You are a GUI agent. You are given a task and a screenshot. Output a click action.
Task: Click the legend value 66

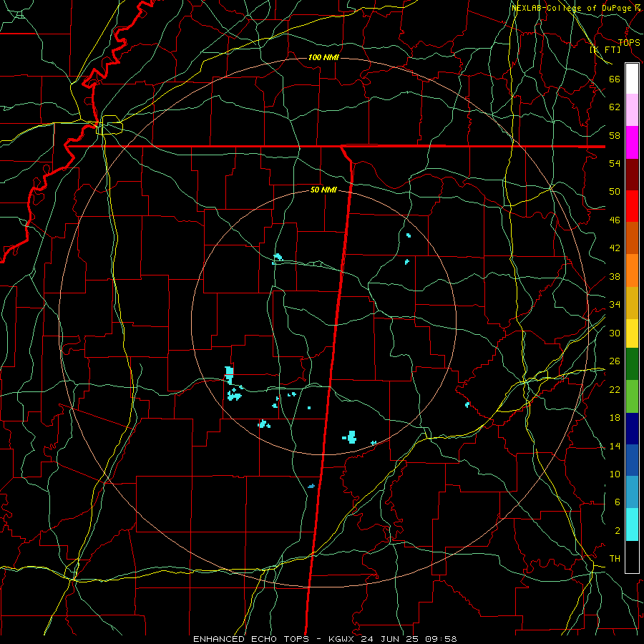pos(615,79)
